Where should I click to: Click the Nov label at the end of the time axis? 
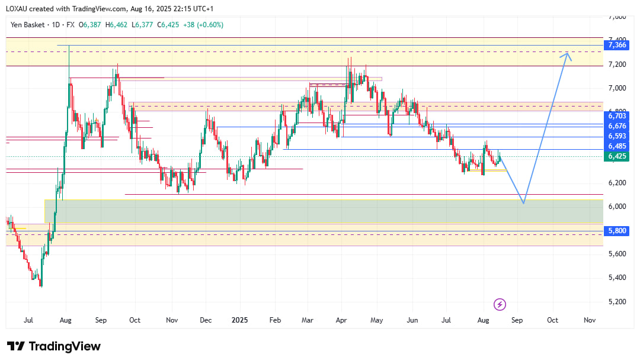(x=590, y=320)
